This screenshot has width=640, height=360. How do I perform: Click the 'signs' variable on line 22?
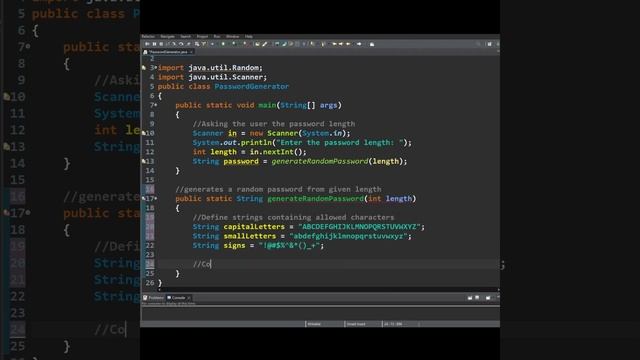point(234,245)
